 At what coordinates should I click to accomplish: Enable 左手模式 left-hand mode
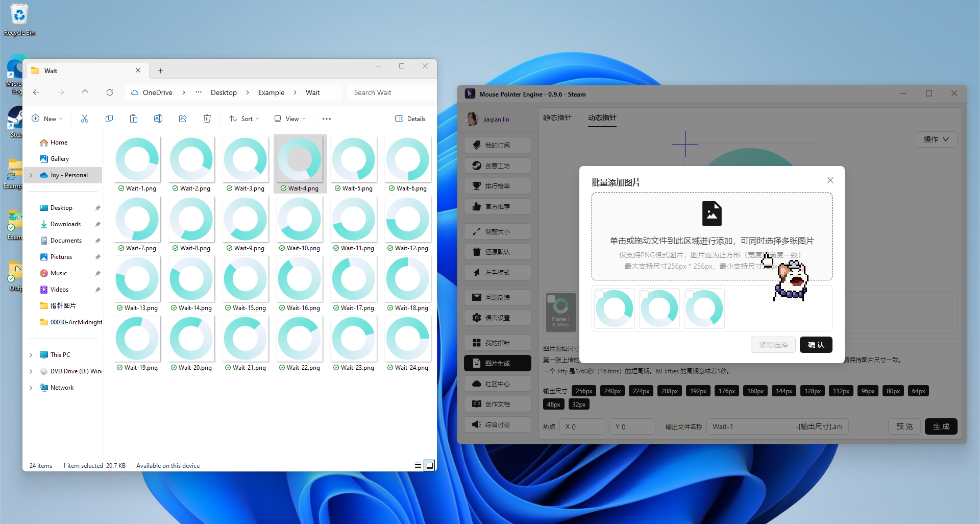point(498,272)
